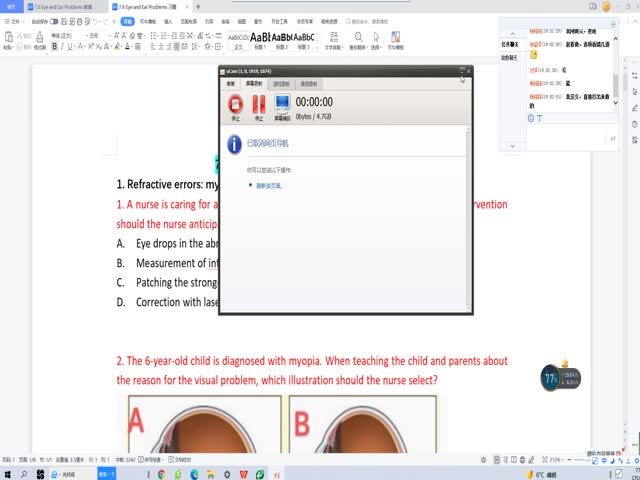Screen dimensions: 640x480
Task: Click the red Stop recording button in oCam
Action: [236, 103]
